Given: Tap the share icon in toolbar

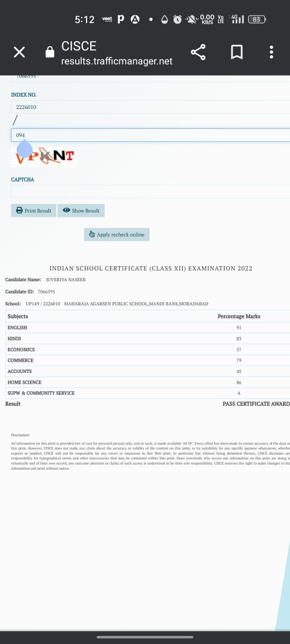Looking at the screenshot, I should (x=198, y=52).
